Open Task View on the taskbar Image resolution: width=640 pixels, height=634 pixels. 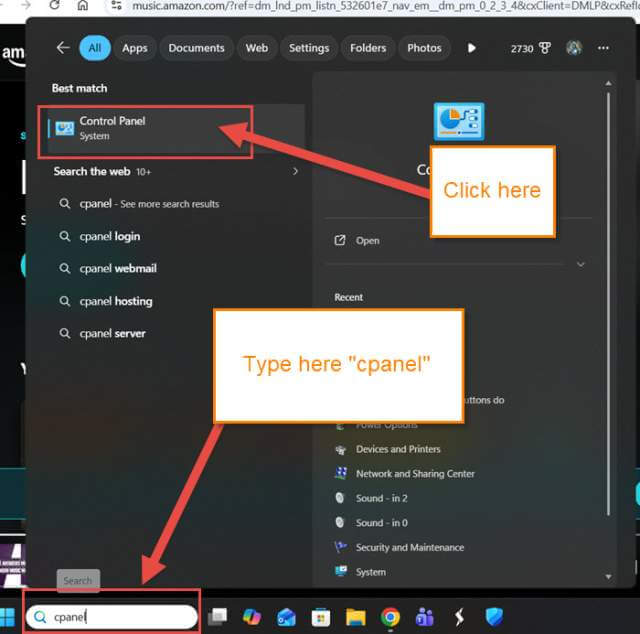point(217,617)
